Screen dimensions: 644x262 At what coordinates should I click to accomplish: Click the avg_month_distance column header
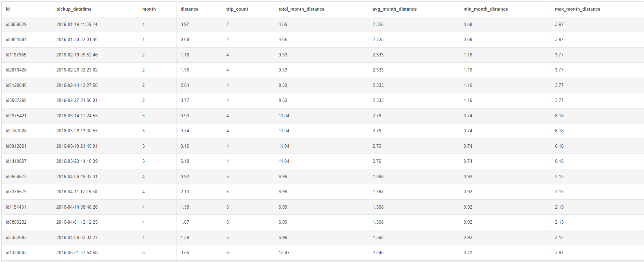pyautogui.click(x=394, y=9)
